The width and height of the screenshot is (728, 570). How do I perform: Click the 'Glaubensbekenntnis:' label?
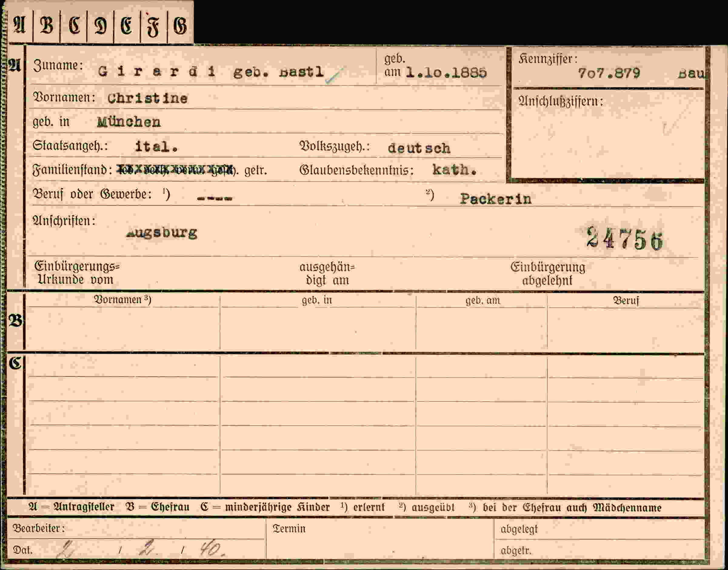click(x=356, y=170)
